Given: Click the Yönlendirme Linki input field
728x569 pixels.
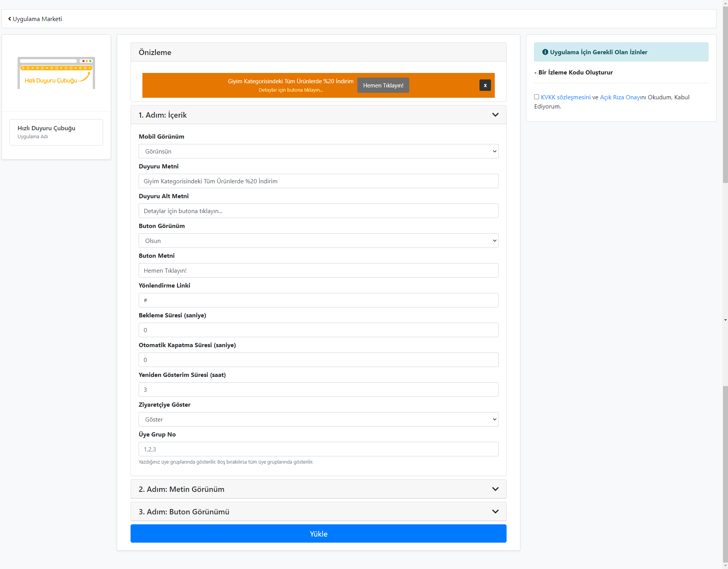Looking at the screenshot, I should tap(318, 301).
